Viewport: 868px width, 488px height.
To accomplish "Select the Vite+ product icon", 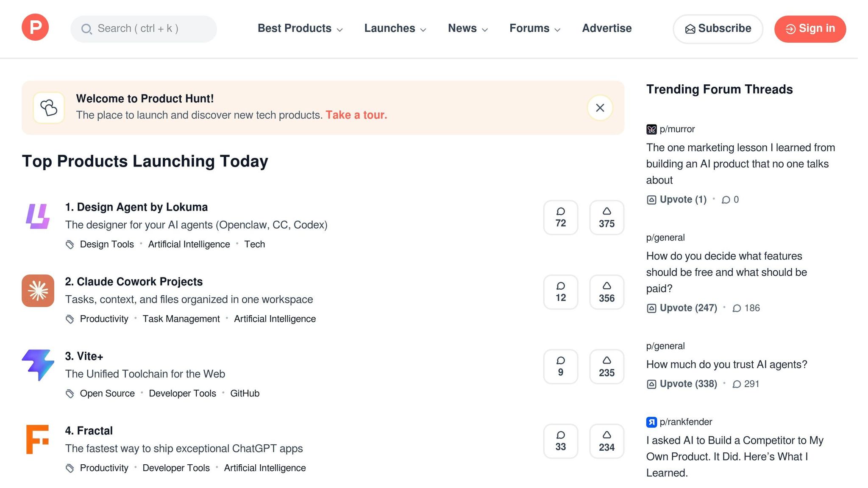I will click(x=38, y=365).
